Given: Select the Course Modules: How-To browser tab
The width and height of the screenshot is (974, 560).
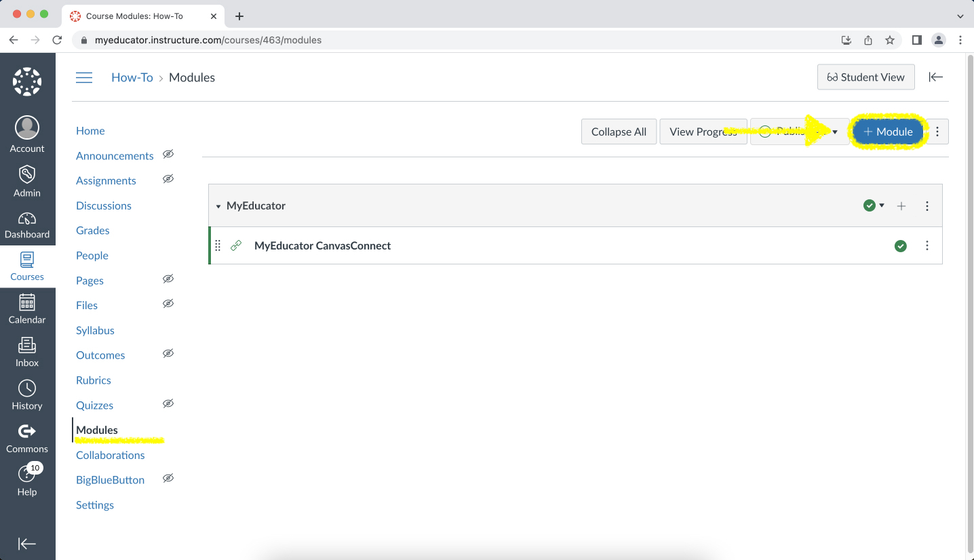Looking at the screenshot, I should click(144, 16).
